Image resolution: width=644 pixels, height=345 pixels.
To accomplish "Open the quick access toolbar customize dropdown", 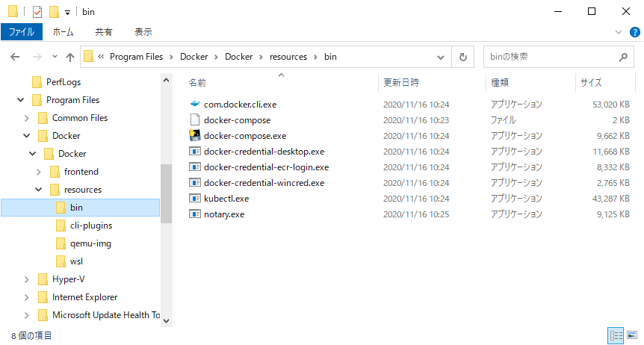I will (67, 12).
